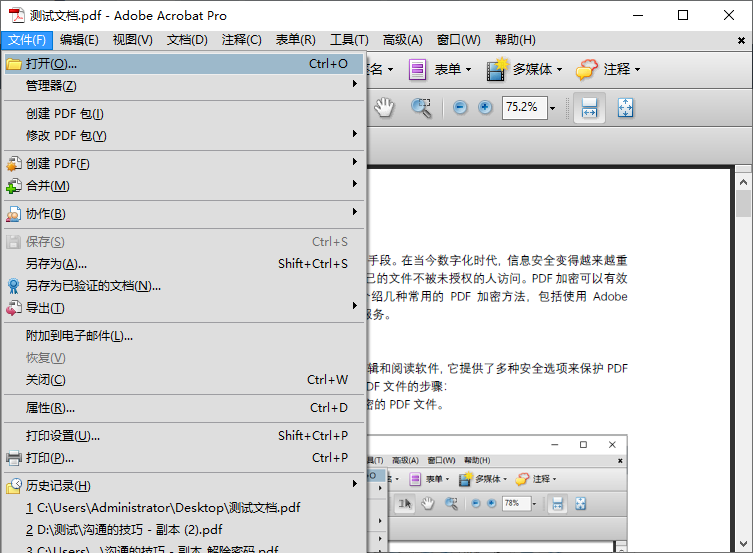Screen dimensions: 753x553
Task: Select 创建 PDF 包(I) menu entry
Action: click(x=184, y=114)
